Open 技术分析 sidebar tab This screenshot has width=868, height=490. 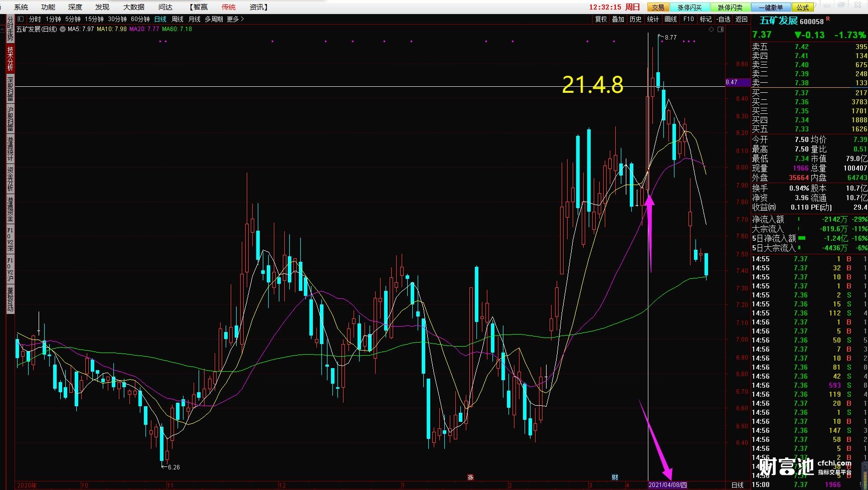click(x=10, y=58)
